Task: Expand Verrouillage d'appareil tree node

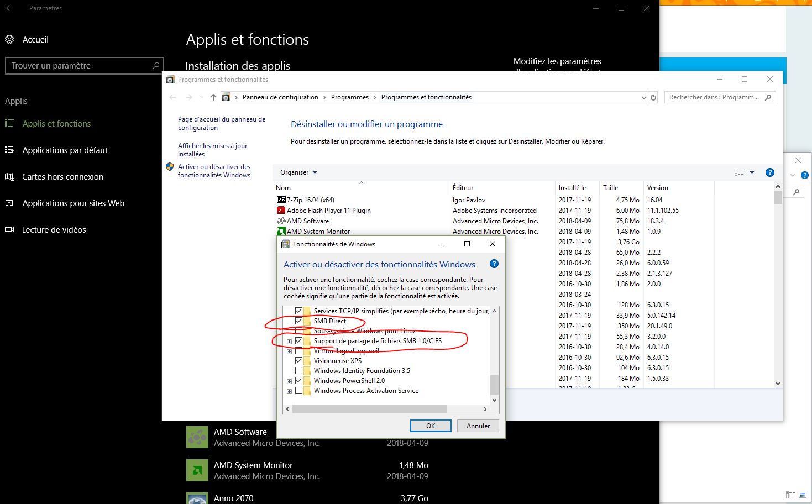Action: click(x=289, y=351)
